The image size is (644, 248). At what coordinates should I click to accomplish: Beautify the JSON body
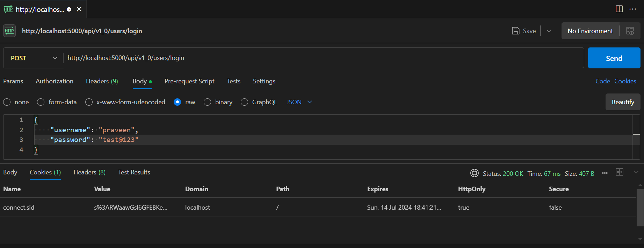click(x=623, y=102)
